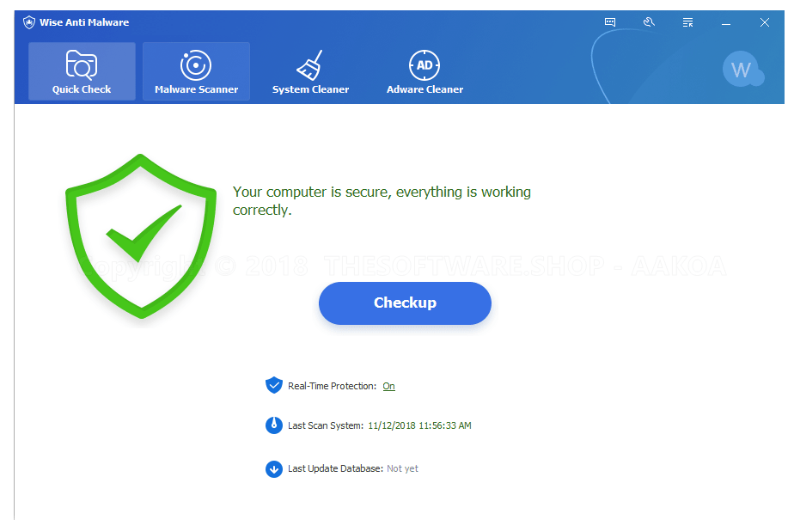Click the Last Scan System clock icon
The image size is (794, 532).
[x=274, y=425]
